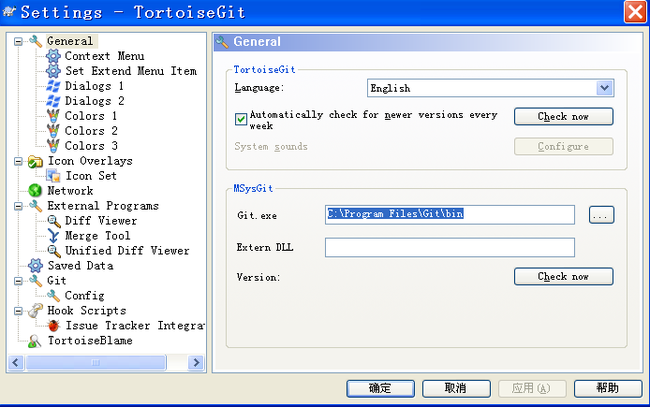Collapse the Git tree node

pos(18,281)
